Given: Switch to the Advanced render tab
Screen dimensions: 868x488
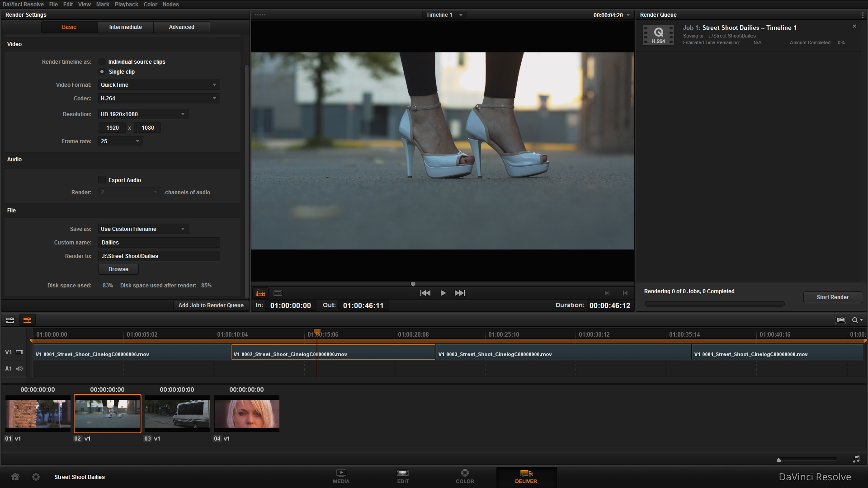Looking at the screenshot, I should point(182,27).
